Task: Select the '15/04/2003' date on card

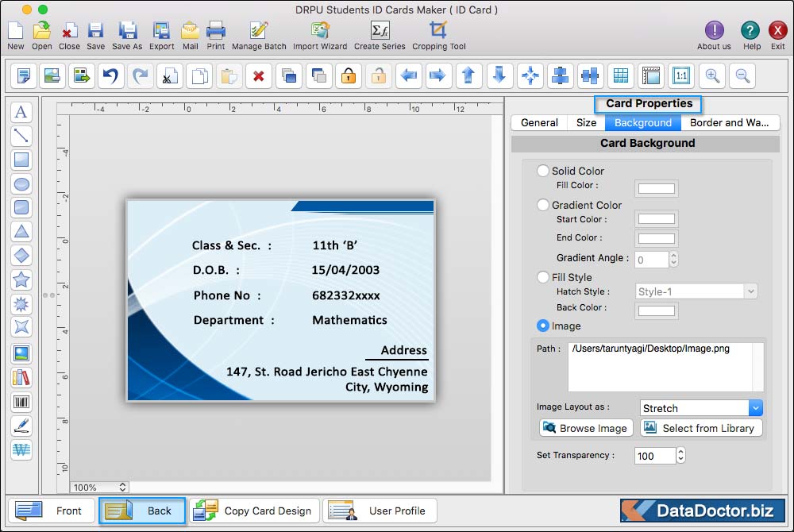Action: tap(345, 270)
